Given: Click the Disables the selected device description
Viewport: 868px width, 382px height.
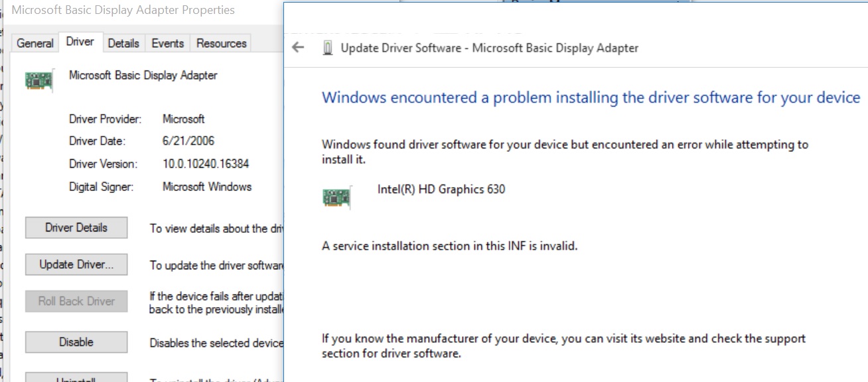Looking at the screenshot, I should click(216, 343).
